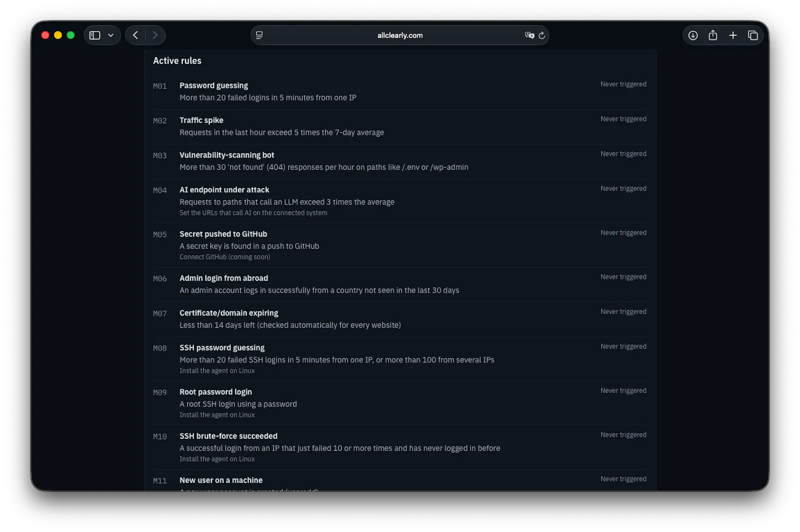Click the M10 rule code
The width and height of the screenshot is (800, 532).
(x=159, y=436)
